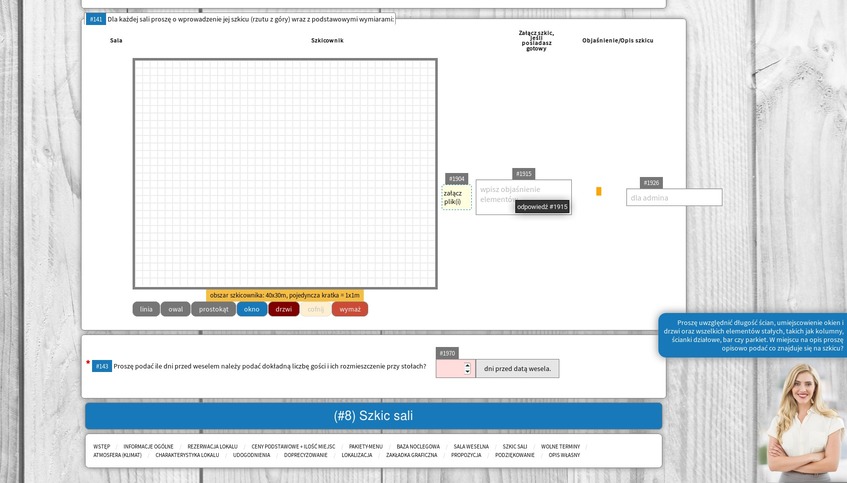Select the 'linia' drawing tool

[146, 309]
